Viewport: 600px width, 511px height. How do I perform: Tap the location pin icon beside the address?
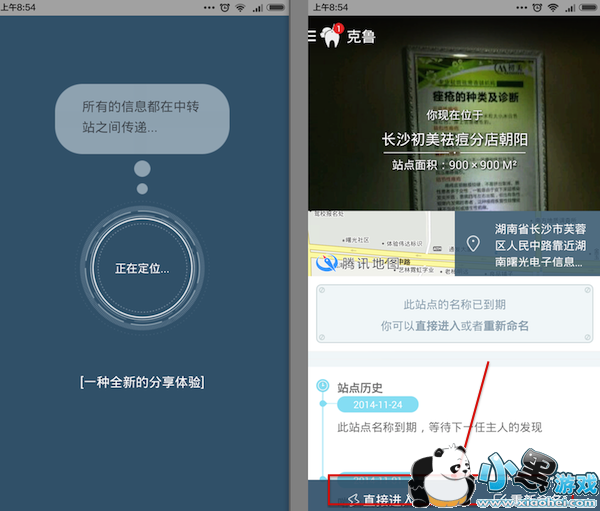[473, 243]
